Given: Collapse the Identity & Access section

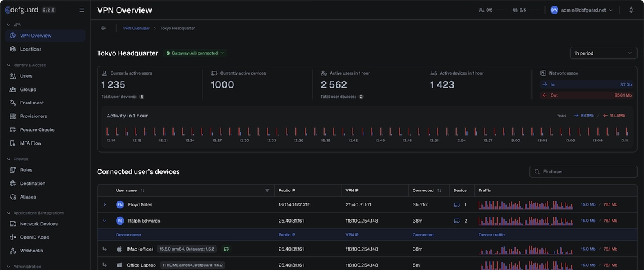Looking at the screenshot, I should [x=8, y=65].
